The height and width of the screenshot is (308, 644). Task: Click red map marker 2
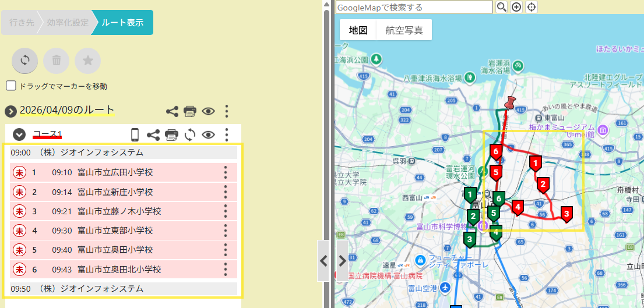point(543,185)
